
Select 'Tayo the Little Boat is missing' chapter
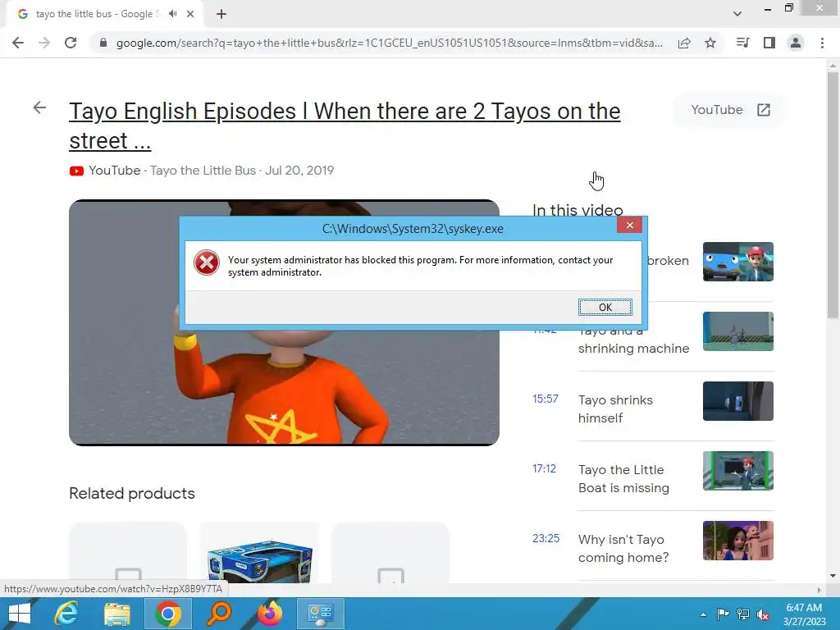coord(623,478)
